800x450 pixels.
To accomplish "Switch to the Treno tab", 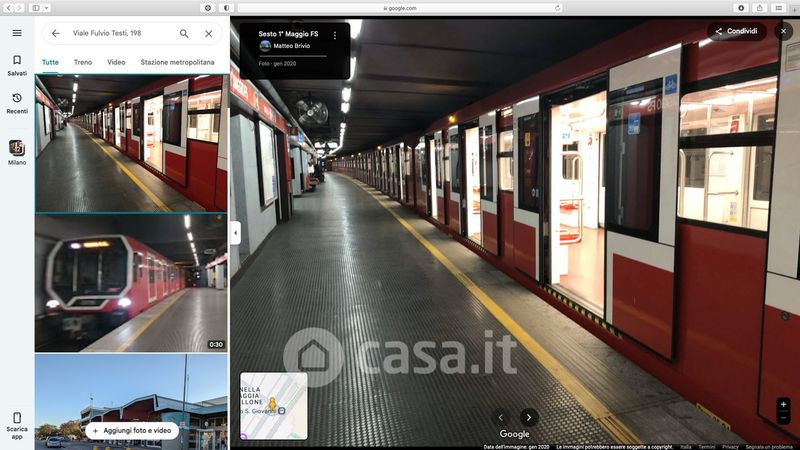I will tap(83, 62).
